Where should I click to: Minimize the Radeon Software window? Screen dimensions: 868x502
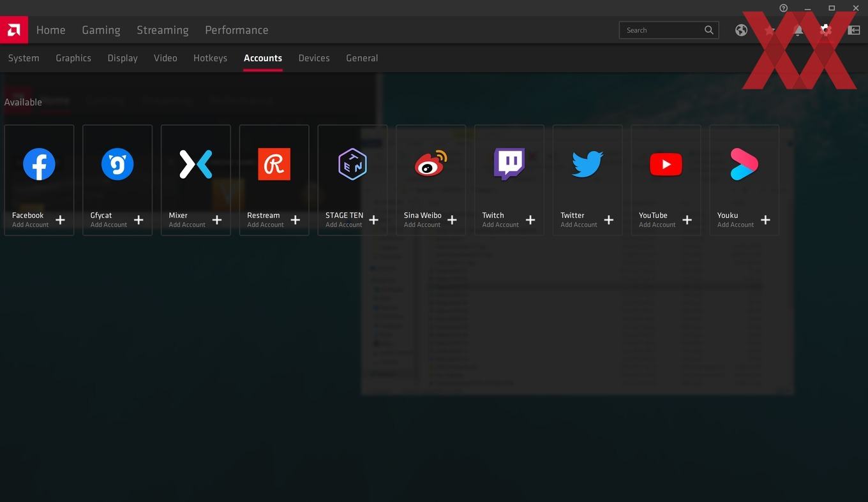click(808, 8)
